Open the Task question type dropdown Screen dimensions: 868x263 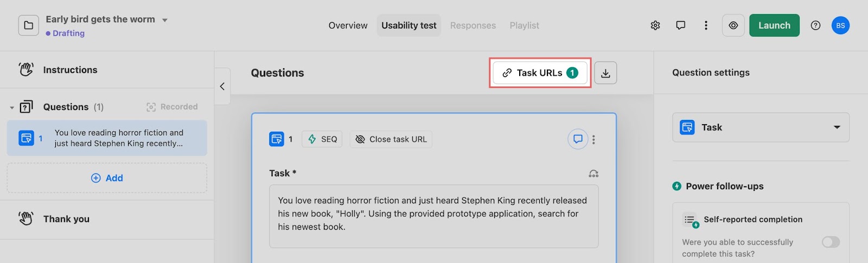tap(761, 127)
